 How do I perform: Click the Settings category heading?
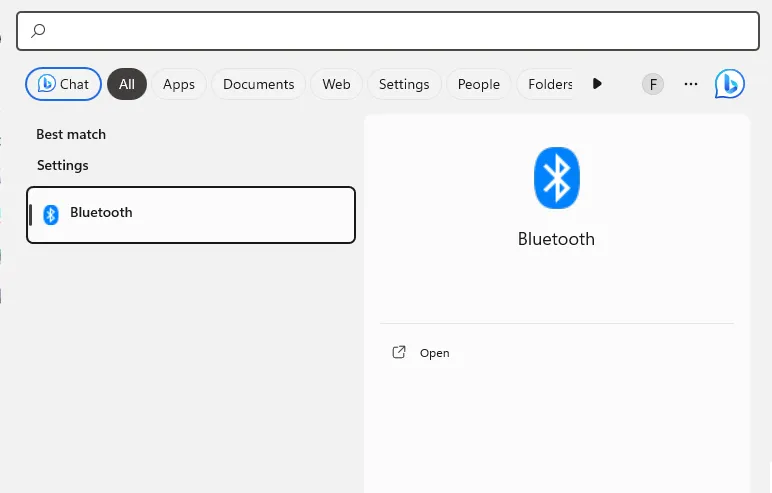(63, 165)
